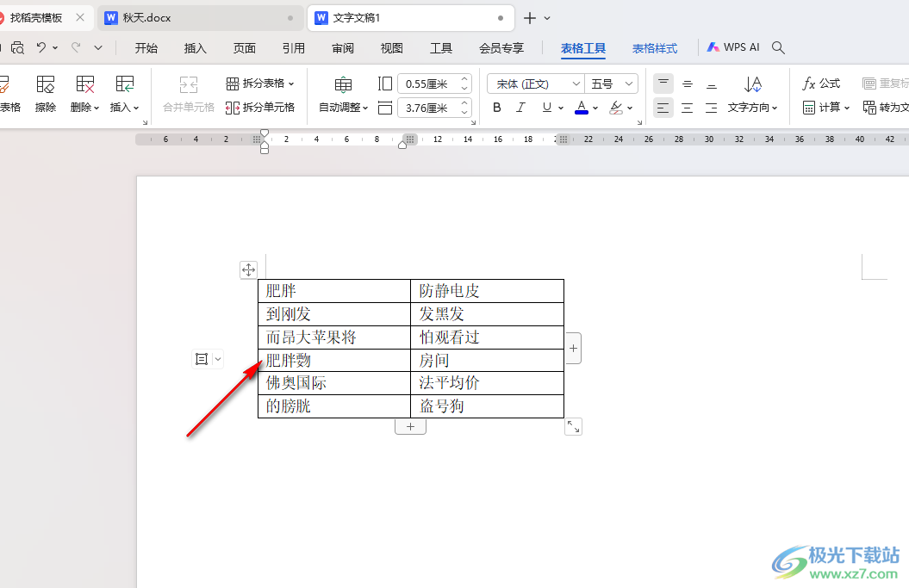Apply the blue font color swatch

582,107
